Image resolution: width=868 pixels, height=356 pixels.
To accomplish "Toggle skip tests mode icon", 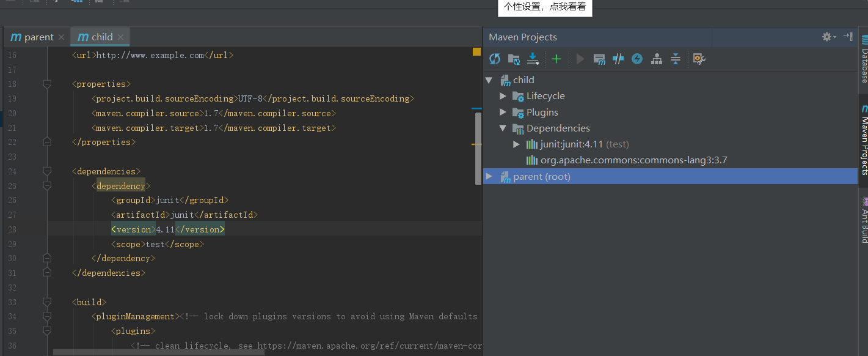I will pos(637,59).
